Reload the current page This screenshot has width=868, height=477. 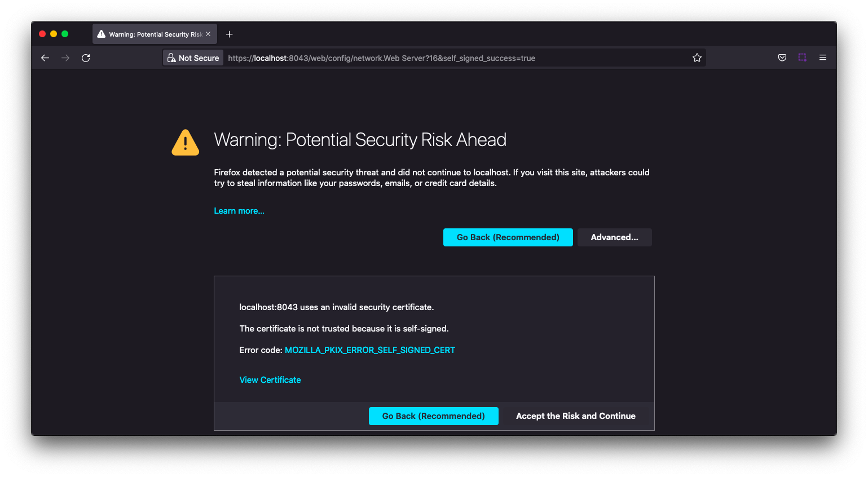tap(86, 58)
